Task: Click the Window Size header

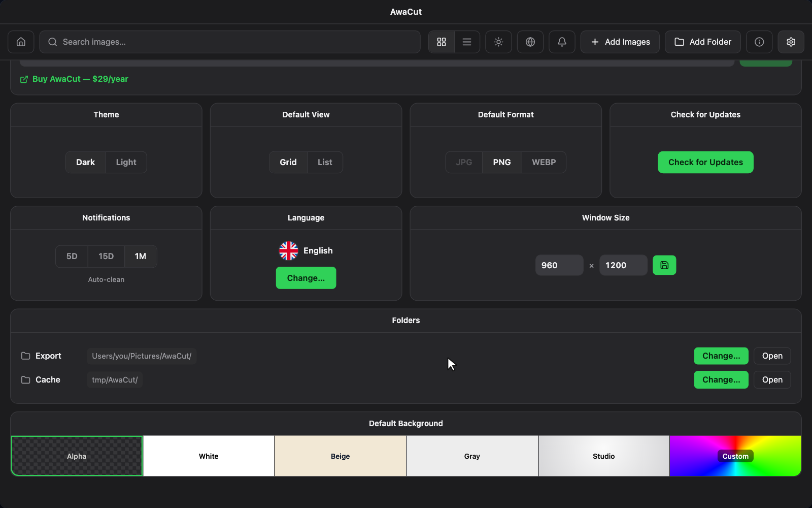Action: (606, 218)
